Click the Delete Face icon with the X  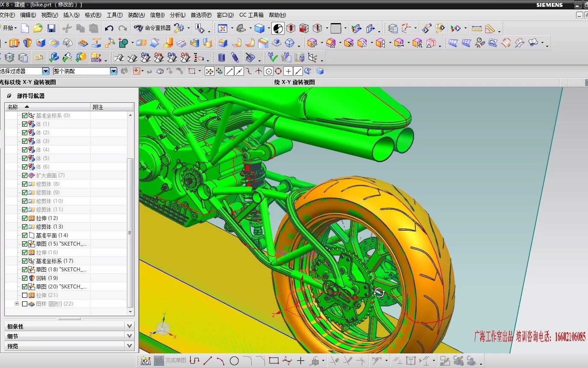(x=349, y=43)
